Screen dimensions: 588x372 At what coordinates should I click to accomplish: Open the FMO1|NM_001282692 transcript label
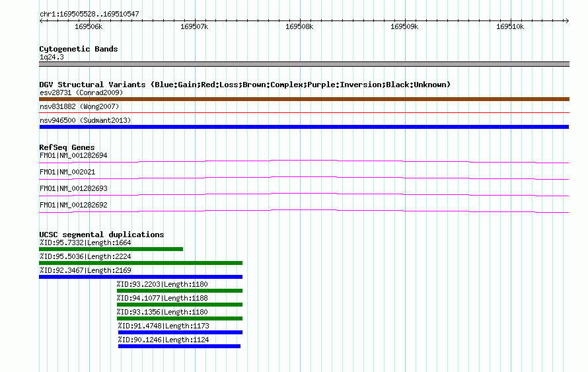(x=73, y=205)
